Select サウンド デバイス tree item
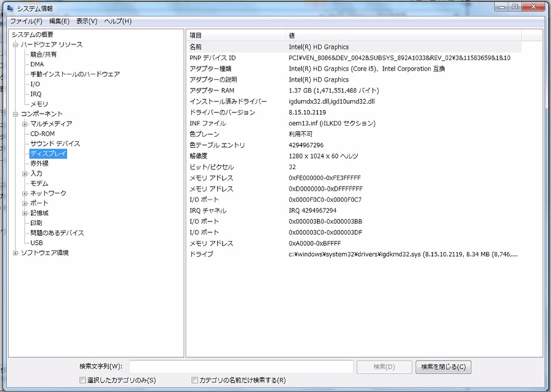 (x=55, y=143)
